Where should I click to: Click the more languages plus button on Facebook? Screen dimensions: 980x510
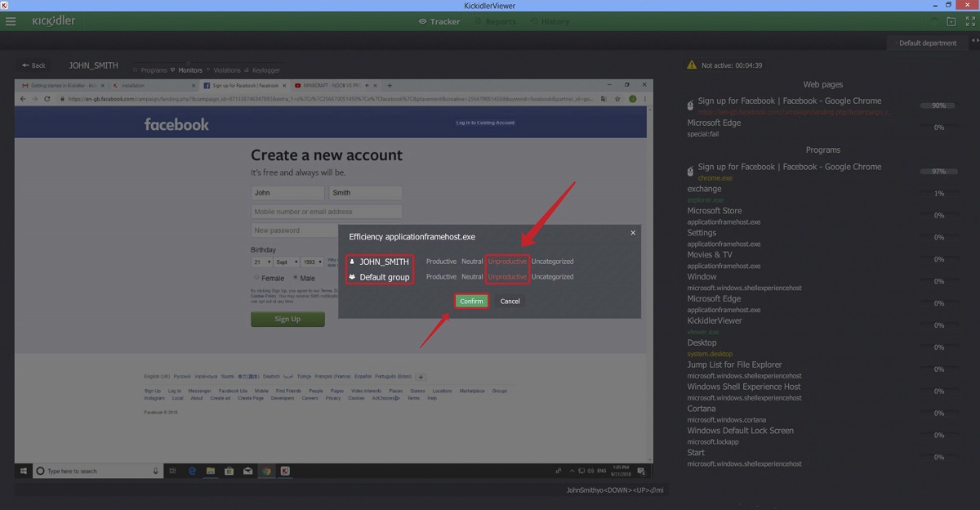click(x=421, y=377)
